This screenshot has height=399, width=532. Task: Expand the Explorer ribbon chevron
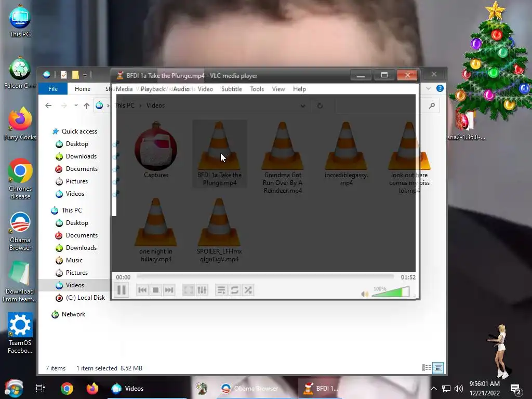[429, 88]
